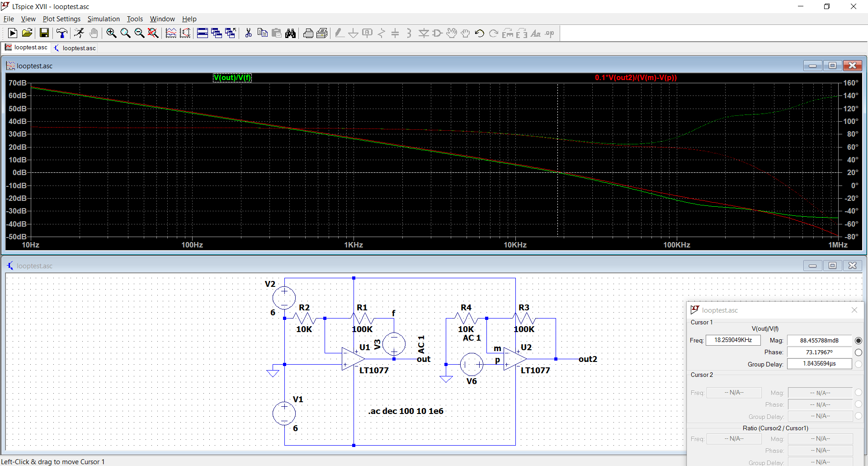Image resolution: width=868 pixels, height=466 pixels.
Task: Click the green V(out)/V(f) trace label
Action: [x=232, y=77]
